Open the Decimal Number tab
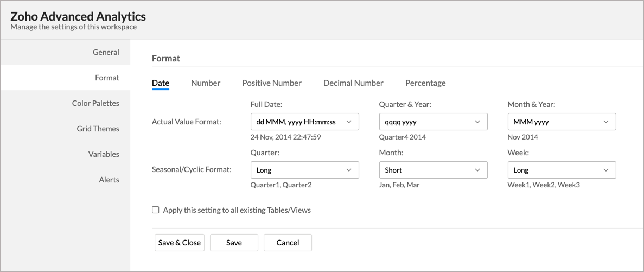 [353, 83]
